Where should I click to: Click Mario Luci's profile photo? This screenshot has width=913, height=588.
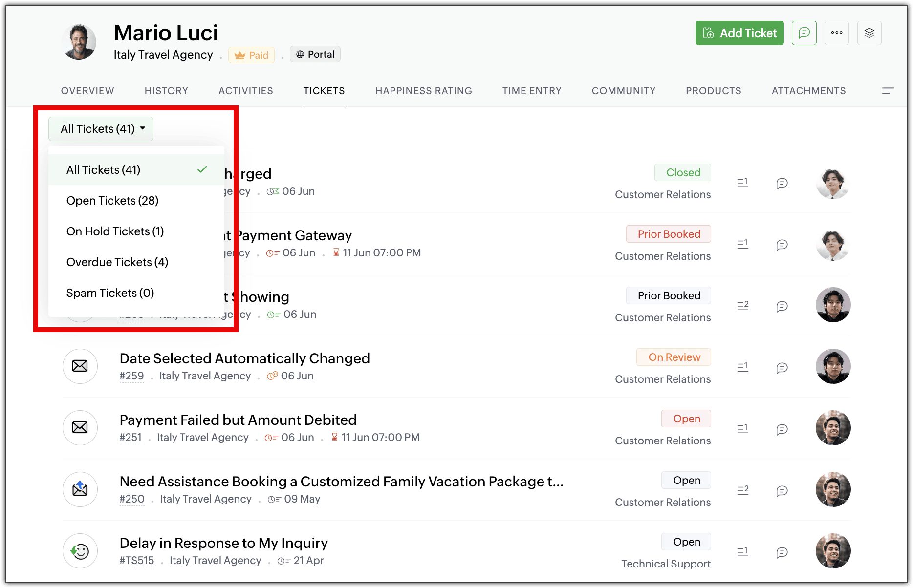pyautogui.click(x=79, y=42)
